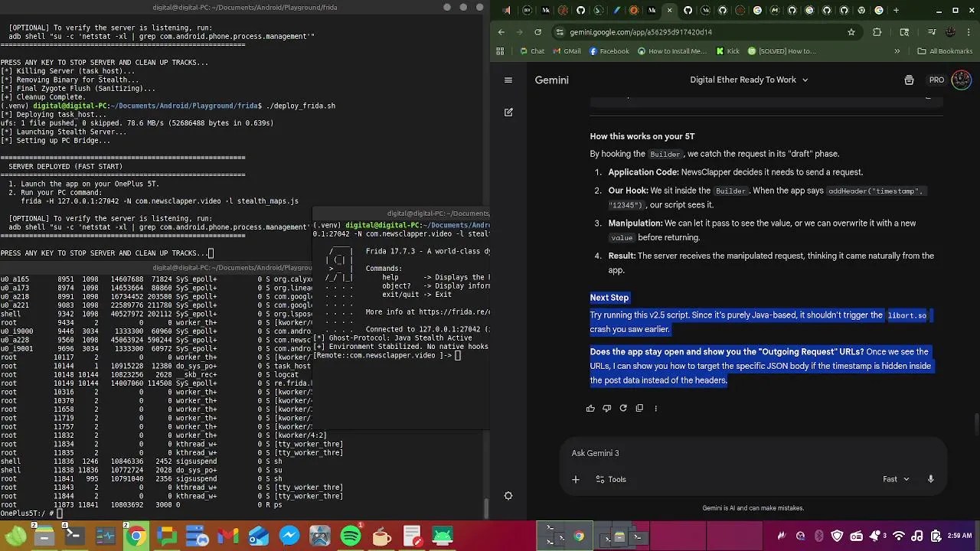This screenshot has height=551, width=980.
Task: Open the Fast model selector dropdown
Action: pos(896,479)
